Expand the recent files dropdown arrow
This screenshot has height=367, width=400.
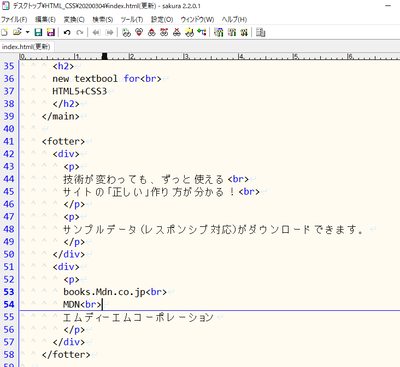tap(27, 32)
